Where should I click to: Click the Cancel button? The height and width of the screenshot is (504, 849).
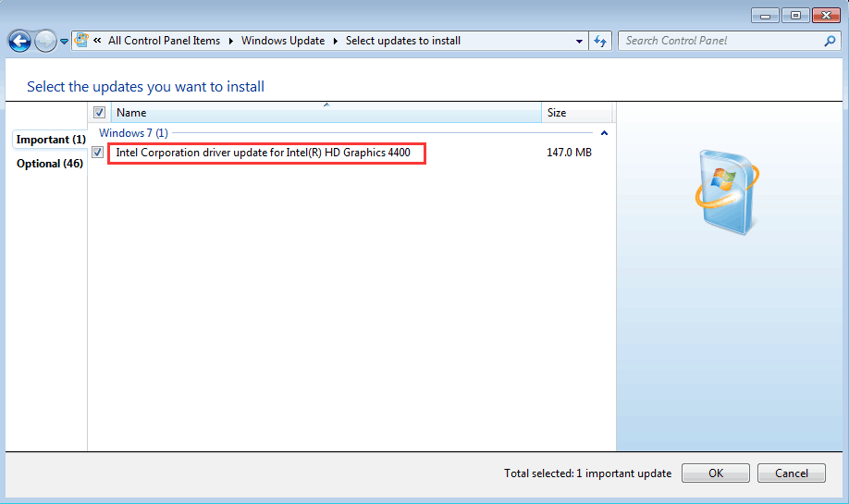point(791,473)
